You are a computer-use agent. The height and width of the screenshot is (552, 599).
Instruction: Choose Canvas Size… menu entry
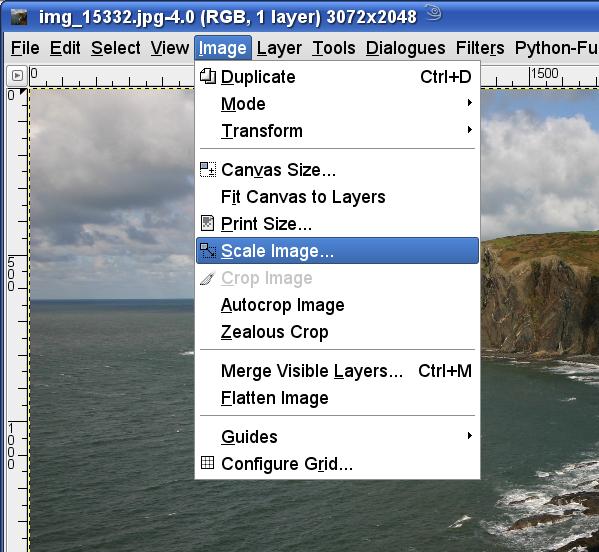337,170
